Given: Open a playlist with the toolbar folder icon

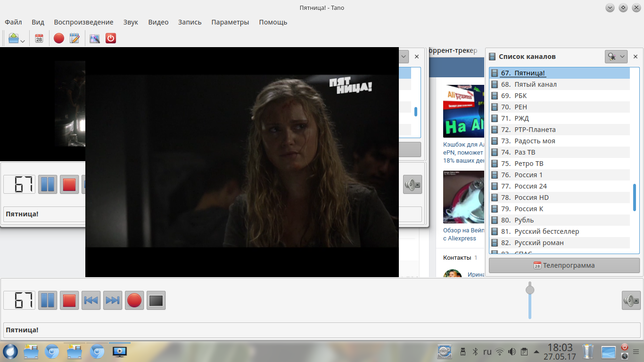Looking at the screenshot, I should [14, 38].
